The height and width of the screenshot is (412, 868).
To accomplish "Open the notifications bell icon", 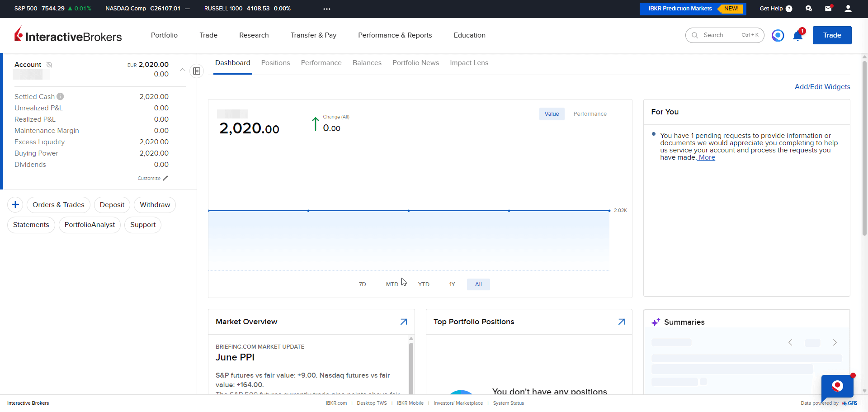I will click(798, 35).
